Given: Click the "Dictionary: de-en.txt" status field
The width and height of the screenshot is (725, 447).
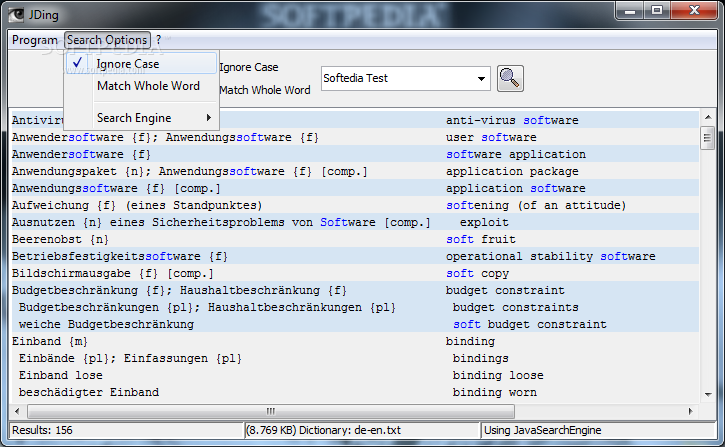Looking at the screenshot, I should click(x=362, y=430).
